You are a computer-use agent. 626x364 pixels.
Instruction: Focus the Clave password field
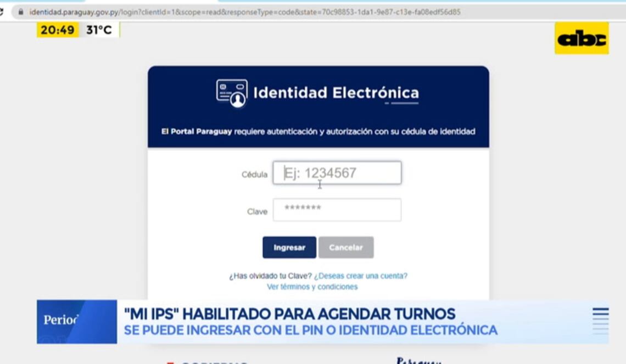click(x=337, y=210)
